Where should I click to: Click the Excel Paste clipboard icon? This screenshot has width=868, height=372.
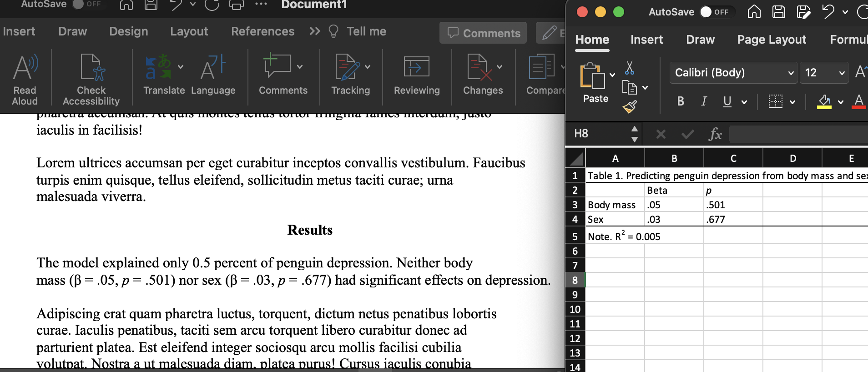[592, 76]
